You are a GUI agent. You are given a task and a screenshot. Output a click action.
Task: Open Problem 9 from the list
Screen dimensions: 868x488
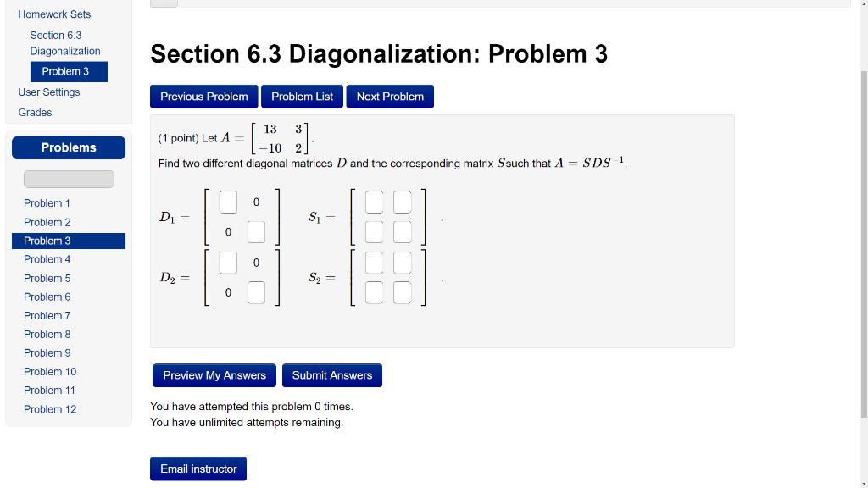pos(47,352)
